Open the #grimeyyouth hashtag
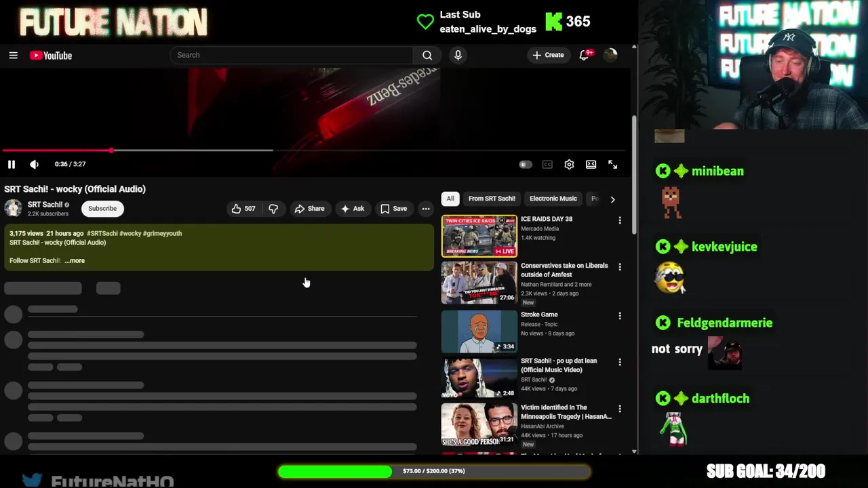 tap(162, 233)
